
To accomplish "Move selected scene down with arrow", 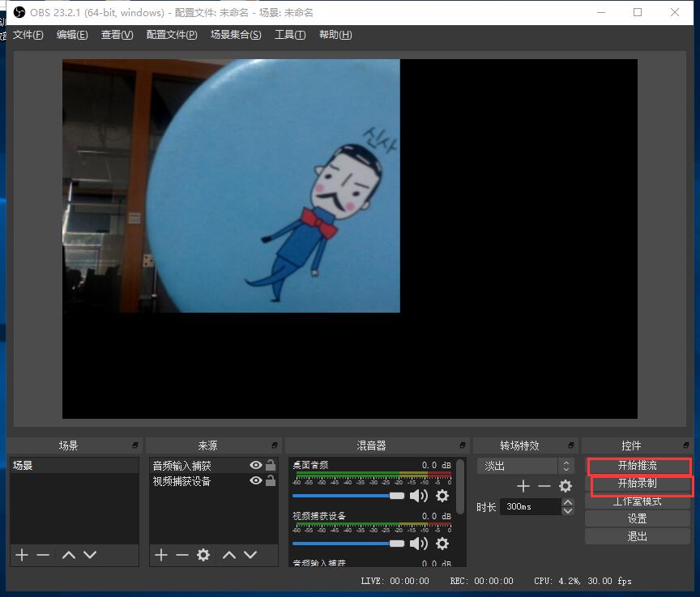I will tap(90, 555).
